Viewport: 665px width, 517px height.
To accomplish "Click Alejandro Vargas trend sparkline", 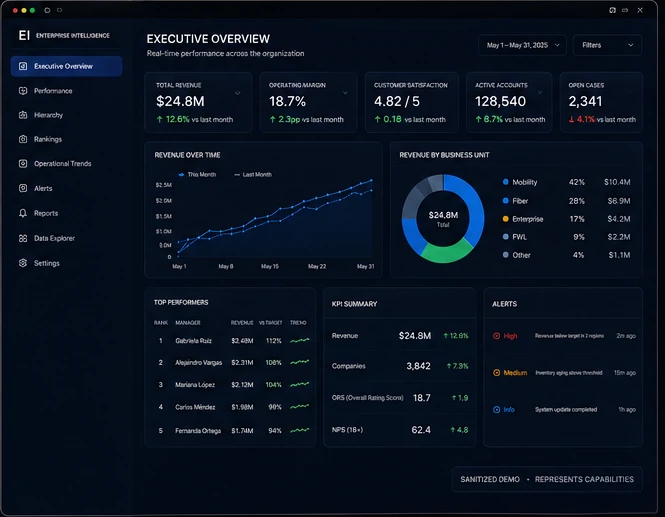I will click(300, 362).
